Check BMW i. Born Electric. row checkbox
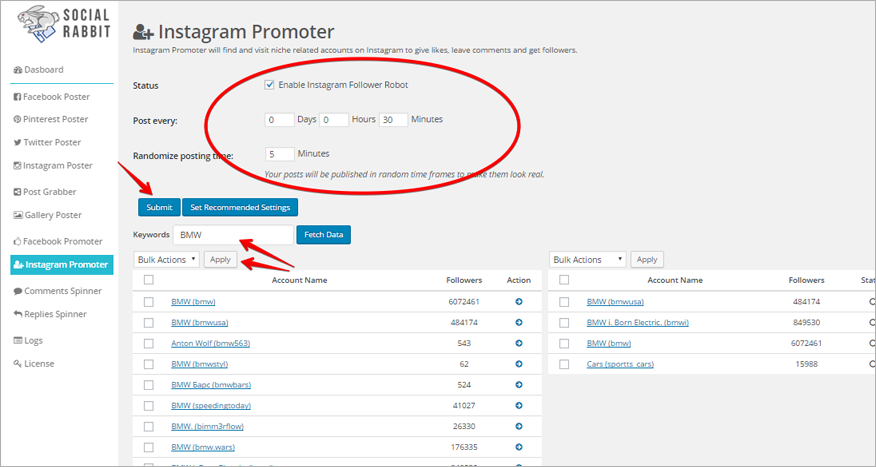 point(564,322)
